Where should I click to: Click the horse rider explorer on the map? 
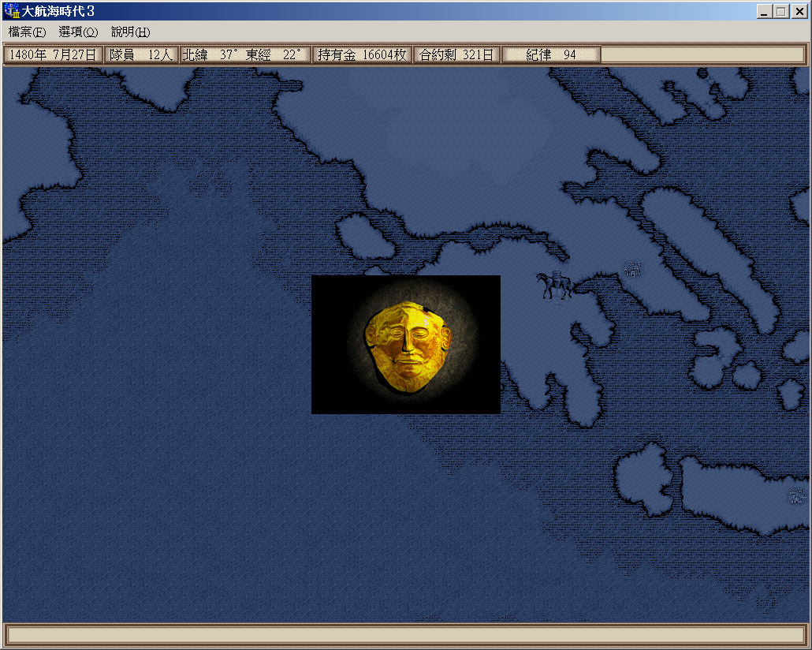[x=555, y=285]
